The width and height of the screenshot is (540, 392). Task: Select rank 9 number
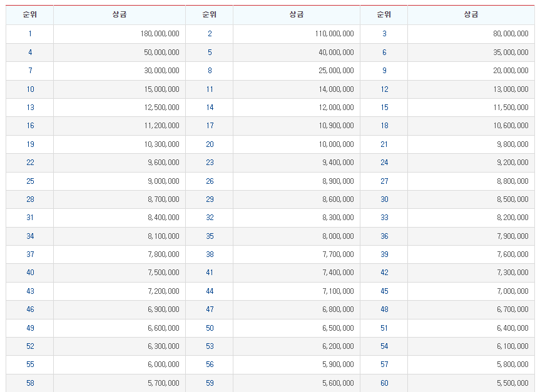pos(384,71)
